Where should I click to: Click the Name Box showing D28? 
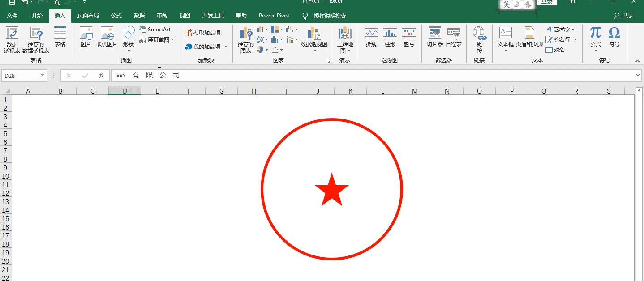click(21, 76)
